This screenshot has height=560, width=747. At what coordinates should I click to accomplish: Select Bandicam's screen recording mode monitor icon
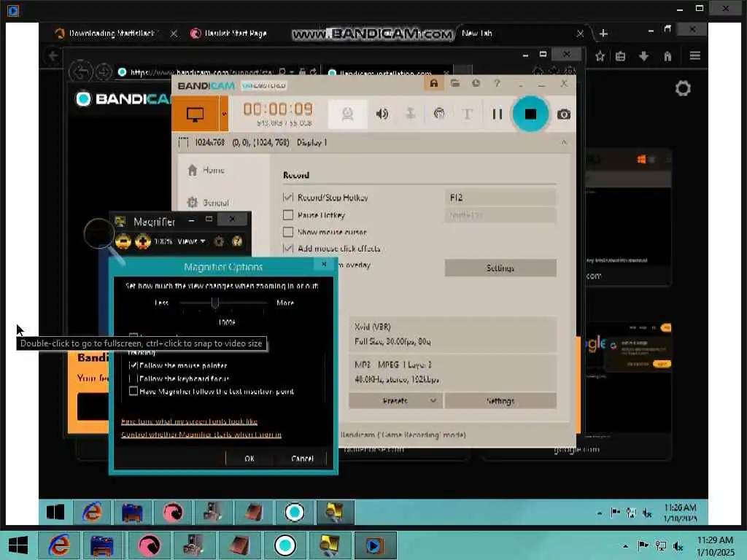point(196,114)
